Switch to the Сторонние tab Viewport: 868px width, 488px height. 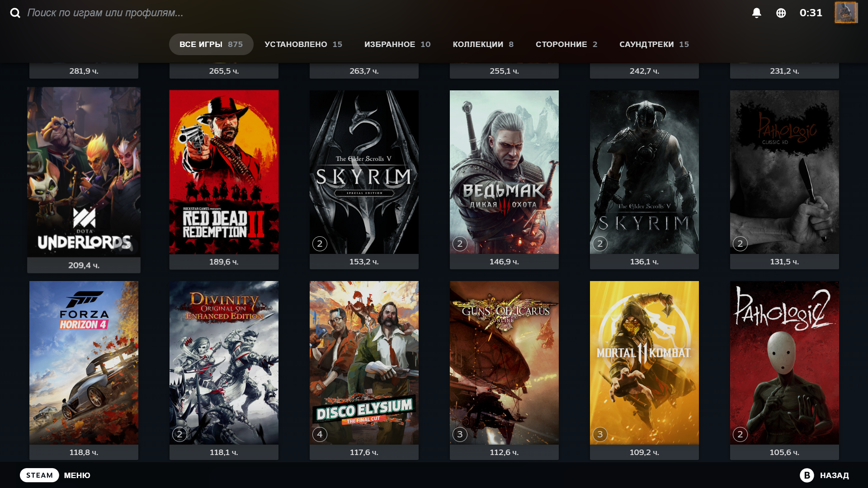[566, 44]
